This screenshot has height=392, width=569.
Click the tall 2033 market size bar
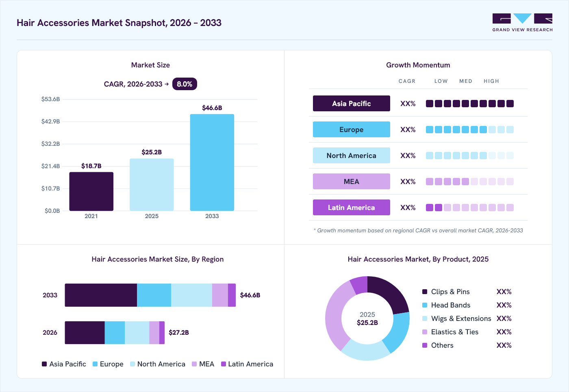coord(212,162)
